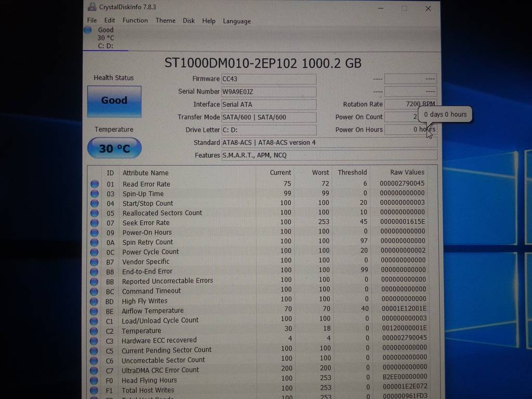The height and width of the screenshot is (399, 532).
Task: Click the status orb for Seek Error Rate
Action: click(x=95, y=223)
